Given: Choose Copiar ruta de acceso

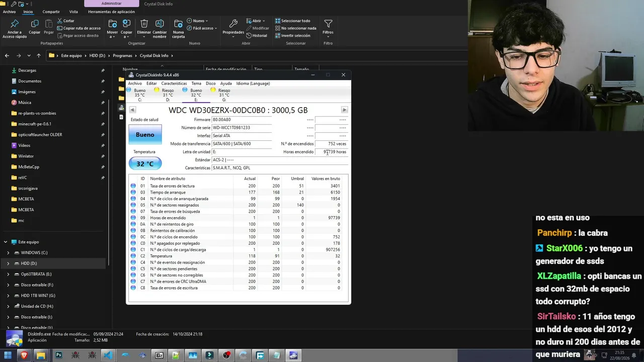Looking at the screenshot, I should [x=79, y=28].
